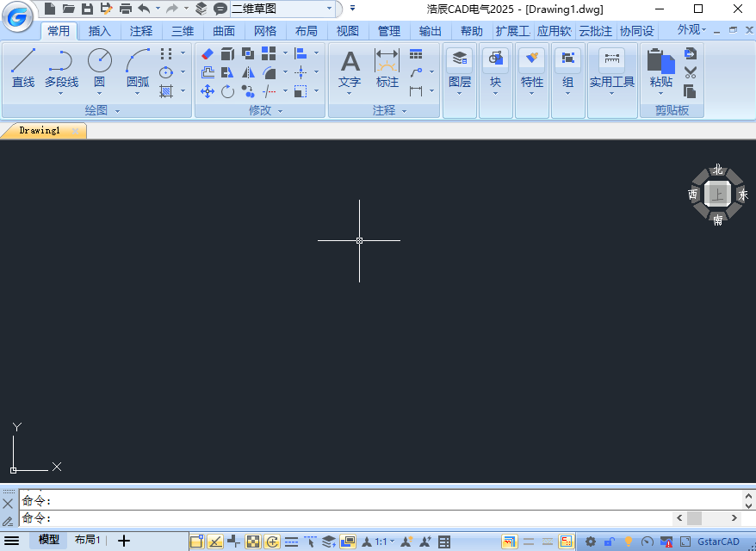Toggle polar tracking crosshair status button

point(234,542)
